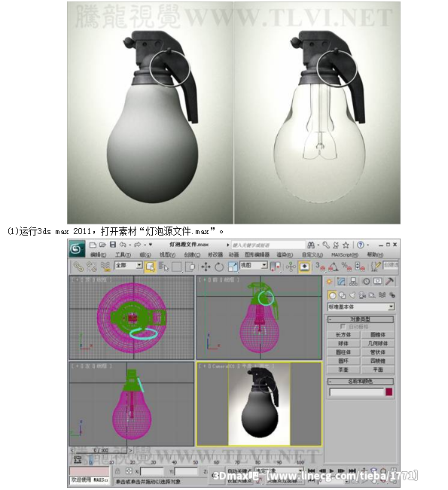This screenshot has width=448, height=490.
Task: Open help question mark icon
Action: pyautogui.click(x=361, y=245)
